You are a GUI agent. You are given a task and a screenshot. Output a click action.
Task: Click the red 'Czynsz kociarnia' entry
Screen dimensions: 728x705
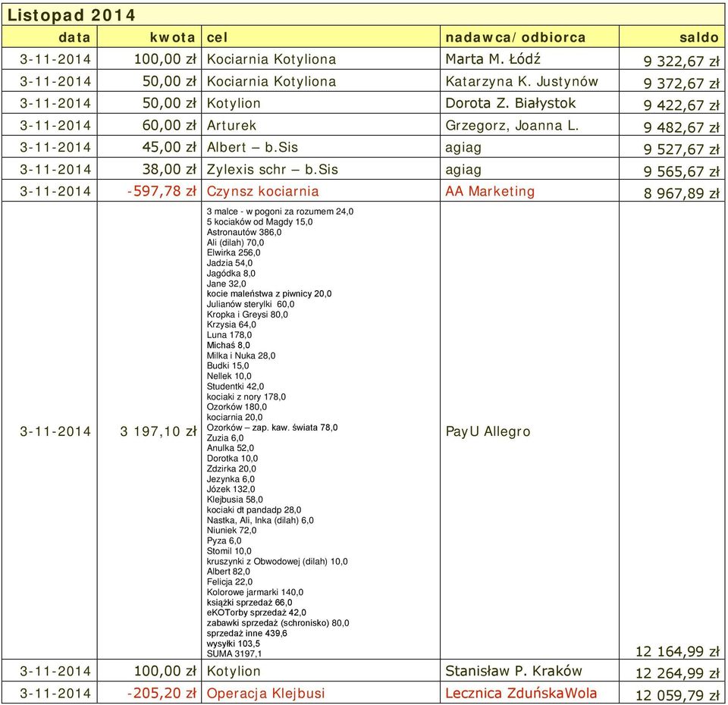tap(262, 191)
